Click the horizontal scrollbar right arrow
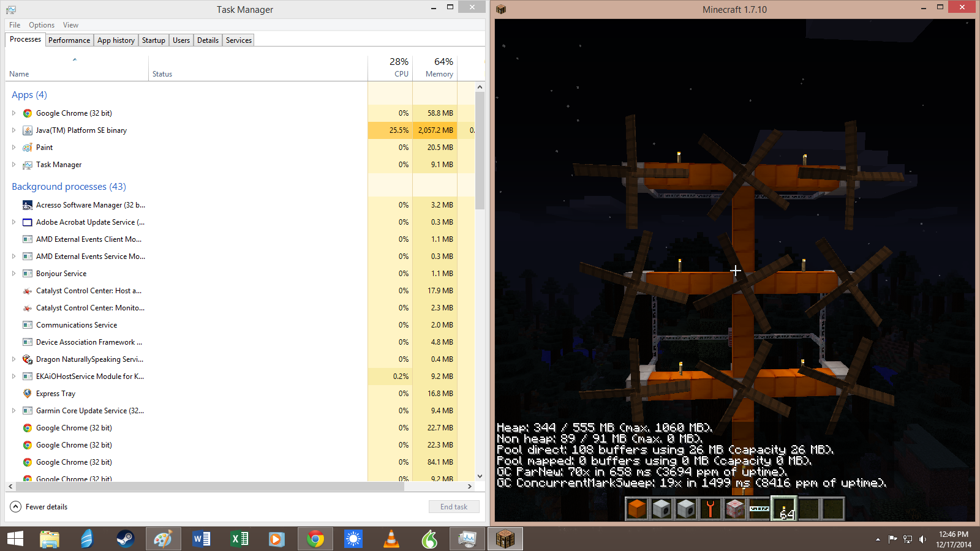 coord(470,487)
